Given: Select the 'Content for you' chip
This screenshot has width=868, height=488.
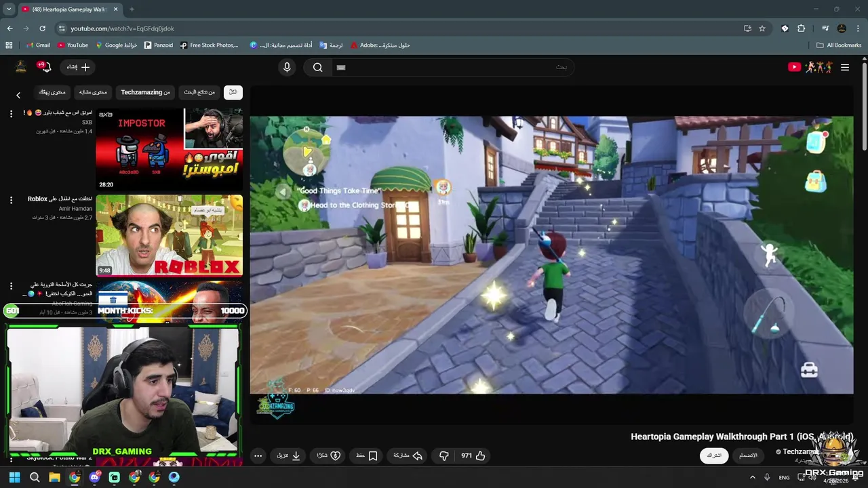Looking at the screenshot, I should click(52, 92).
